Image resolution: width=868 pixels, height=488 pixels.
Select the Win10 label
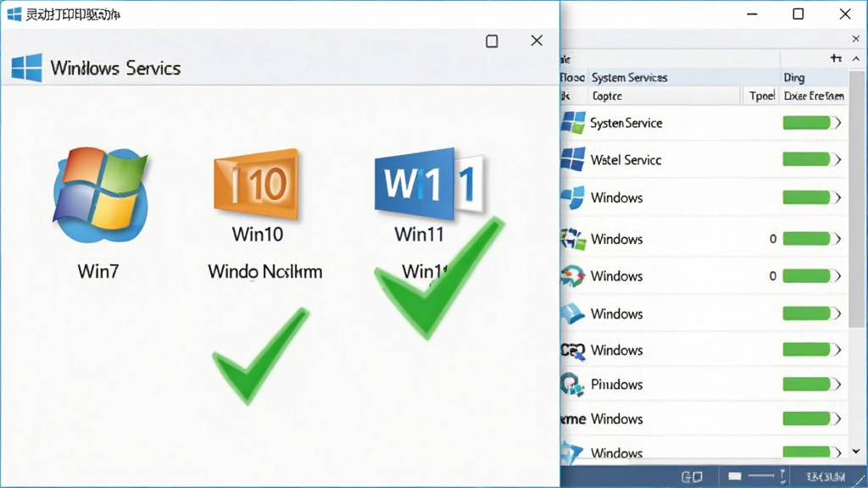pos(258,234)
